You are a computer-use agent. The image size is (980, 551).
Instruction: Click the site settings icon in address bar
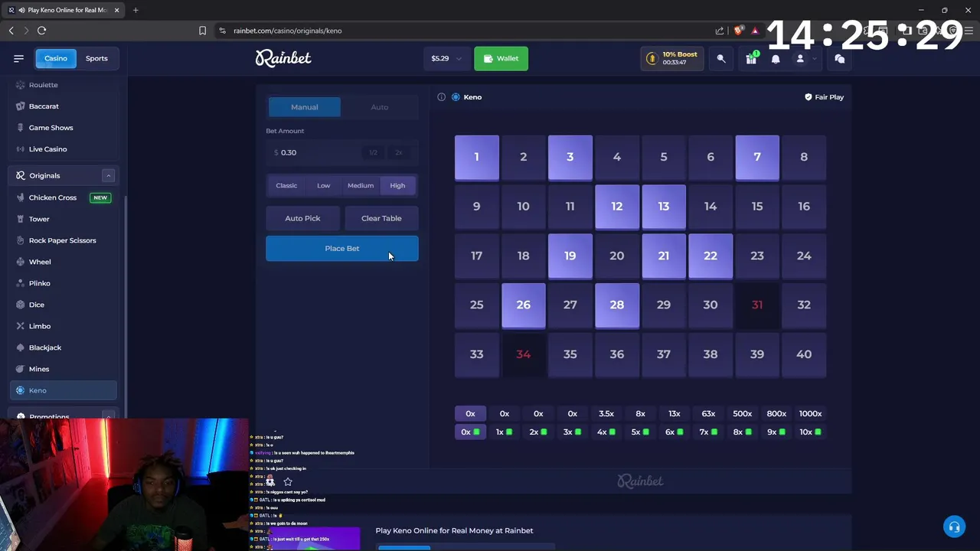pyautogui.click(x=222, y=31)
